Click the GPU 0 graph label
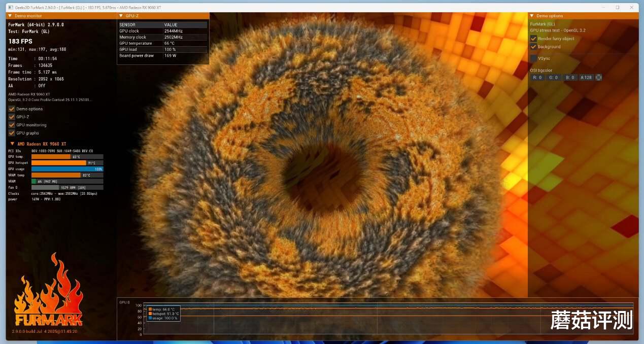Screen dimensions: 644x344 (124, 302)
